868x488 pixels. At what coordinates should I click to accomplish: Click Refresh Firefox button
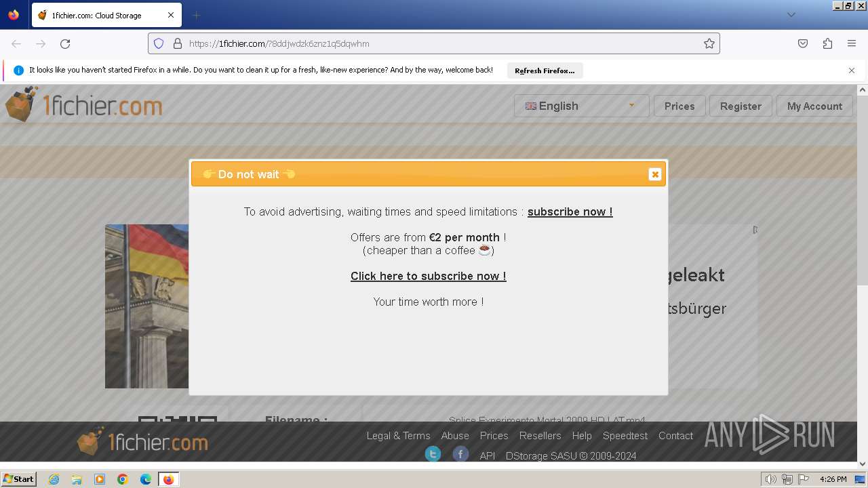pos(545,70)
